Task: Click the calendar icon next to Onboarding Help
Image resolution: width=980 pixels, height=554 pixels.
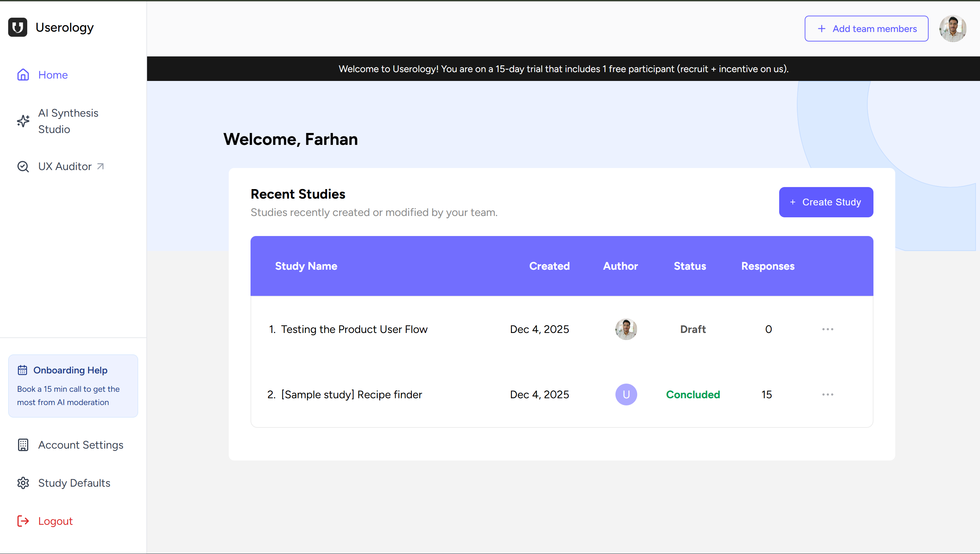Action: tap(22, 369)
